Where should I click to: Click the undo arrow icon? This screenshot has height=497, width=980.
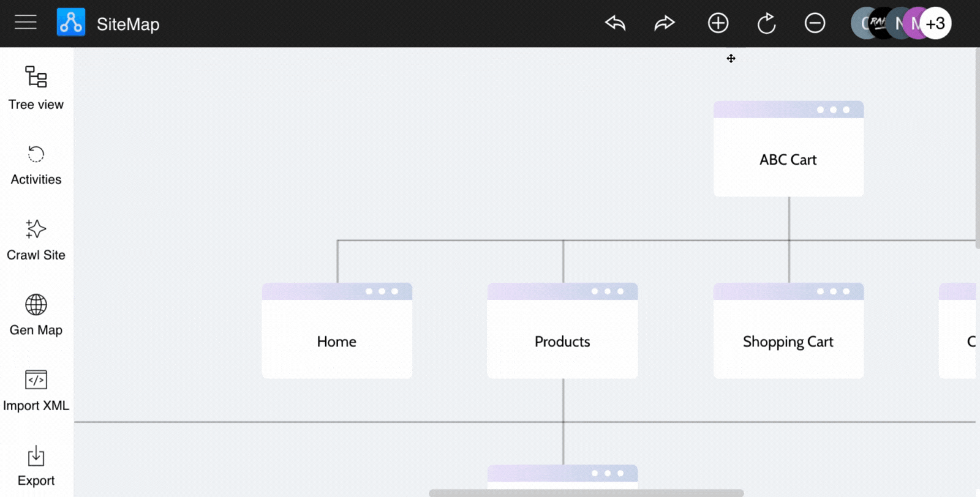pyautogui.click(x=615, y=23)
